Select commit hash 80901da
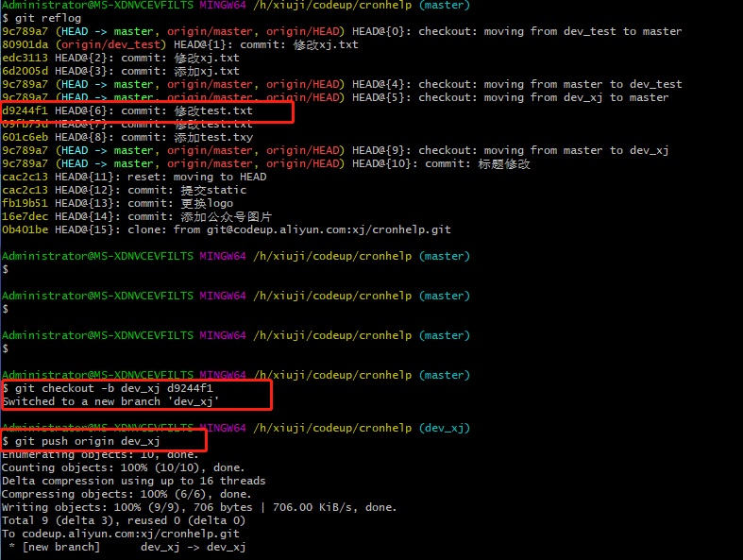Screen dimensions: 743x560 point(25,44)
